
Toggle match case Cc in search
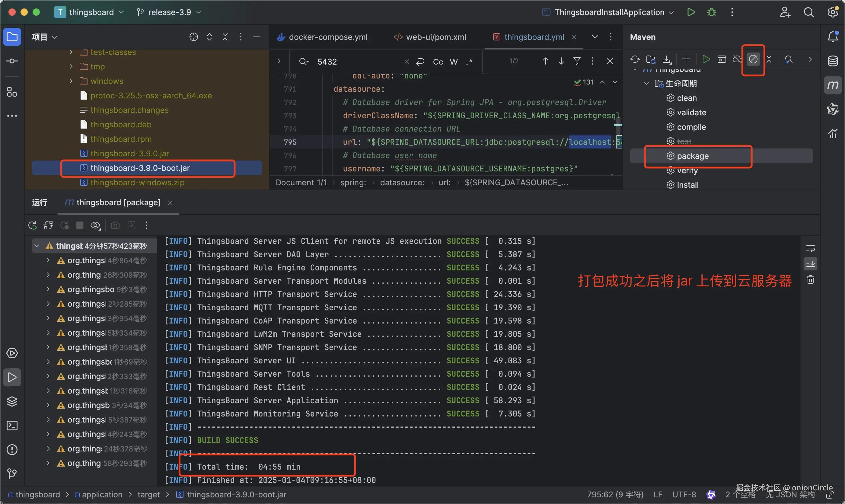point(438,62)
